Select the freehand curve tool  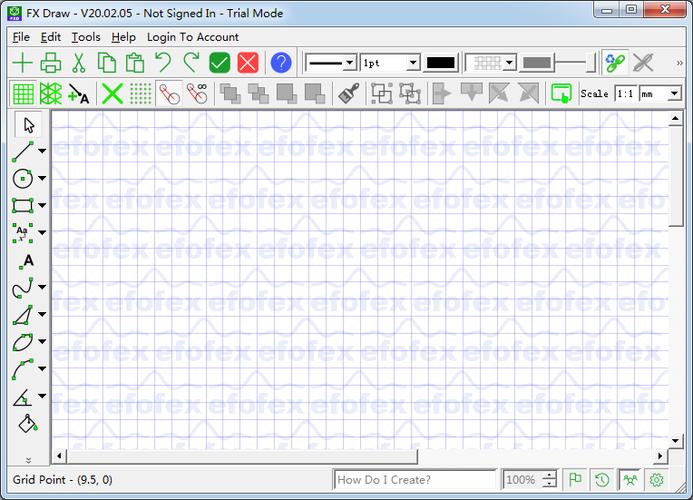(23, 287)
